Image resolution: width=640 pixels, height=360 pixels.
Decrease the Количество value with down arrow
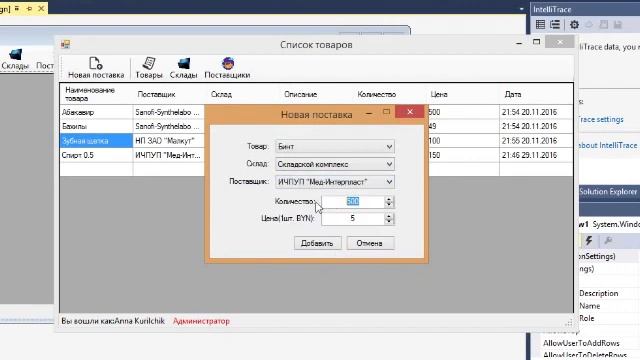389,204
